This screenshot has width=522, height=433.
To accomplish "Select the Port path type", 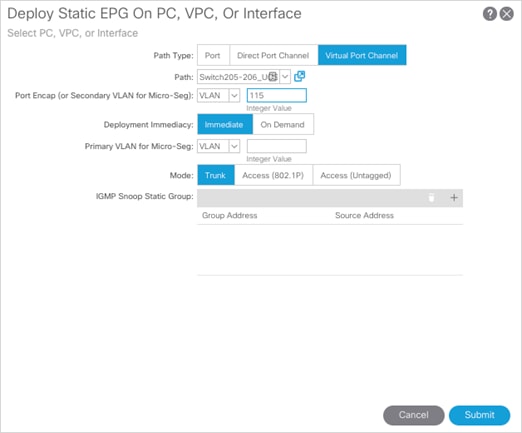I will click(x=213, y=55).
